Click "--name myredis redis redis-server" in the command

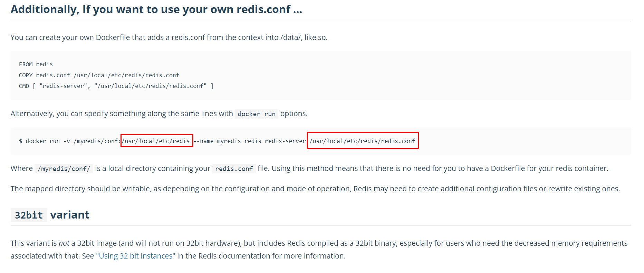tap(250, 141)
